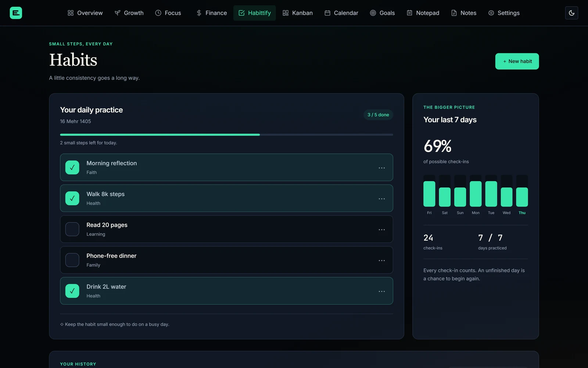Uncheck the Morning reflection habit
588x368 pixels.
coord(72,167)
